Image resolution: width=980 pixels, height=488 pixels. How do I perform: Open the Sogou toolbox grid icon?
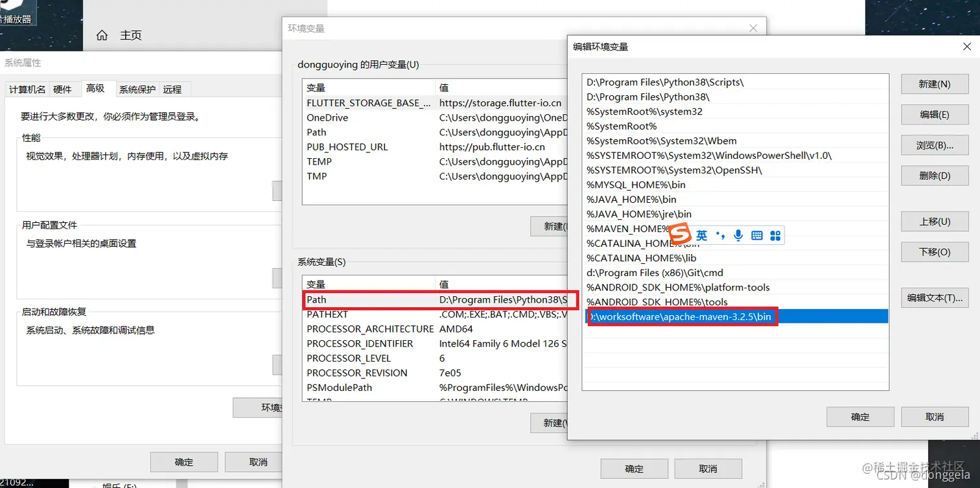click(775, 235)
